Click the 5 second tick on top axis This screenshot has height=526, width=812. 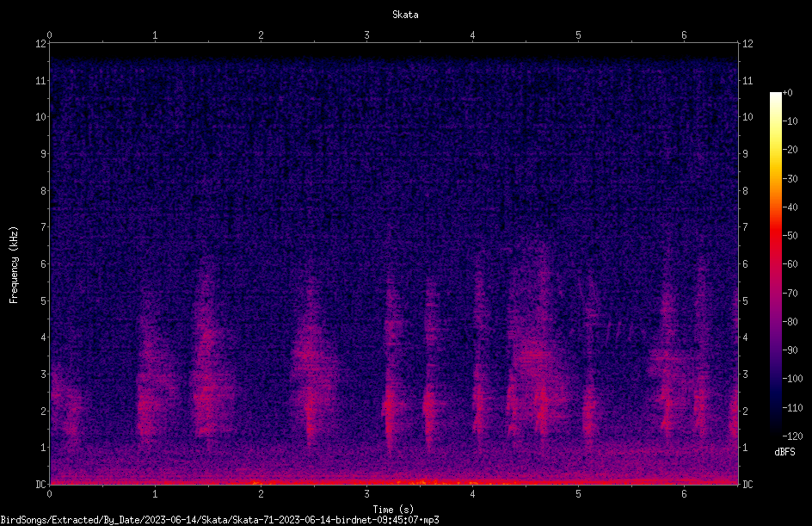point(578,35)
